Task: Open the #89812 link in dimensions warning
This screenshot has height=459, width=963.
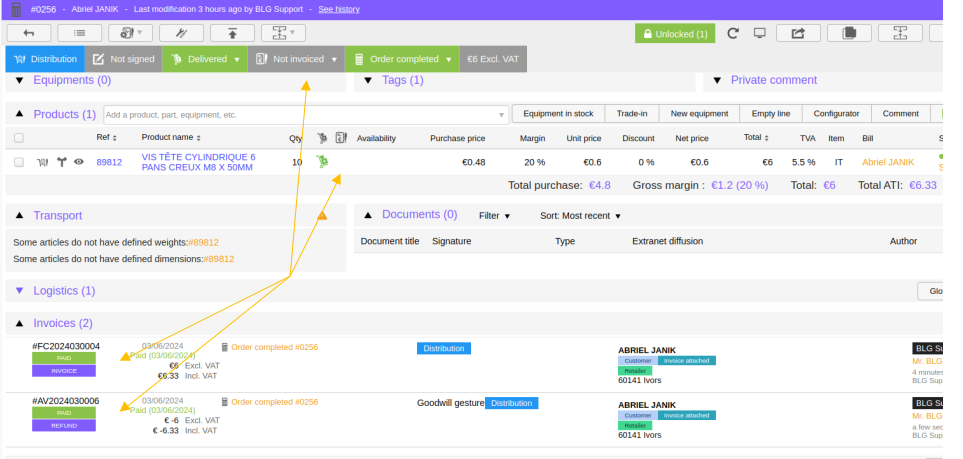Action: [x=219, y=259]
